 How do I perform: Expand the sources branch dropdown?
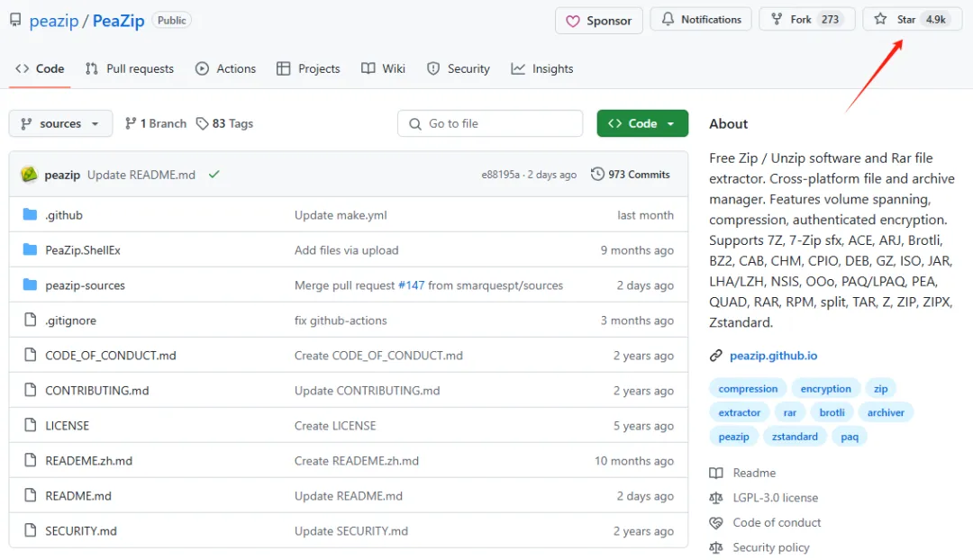(x=60, y=123)
